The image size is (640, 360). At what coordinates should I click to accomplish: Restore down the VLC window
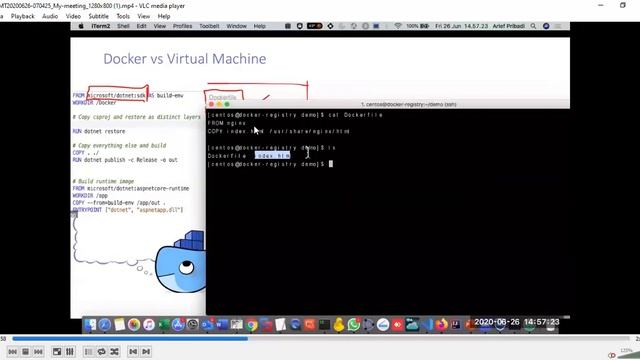coord(622,5)
